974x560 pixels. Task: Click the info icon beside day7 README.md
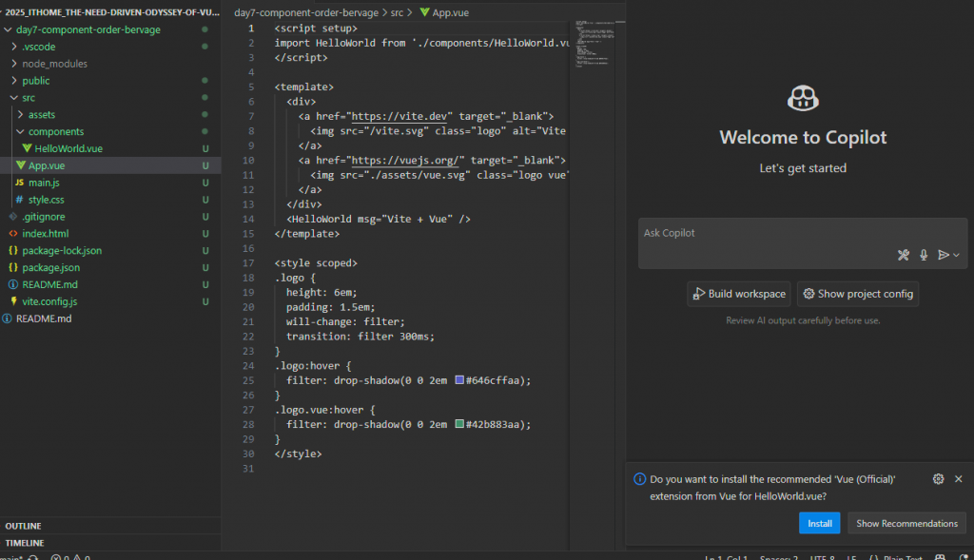coord(13,284)
